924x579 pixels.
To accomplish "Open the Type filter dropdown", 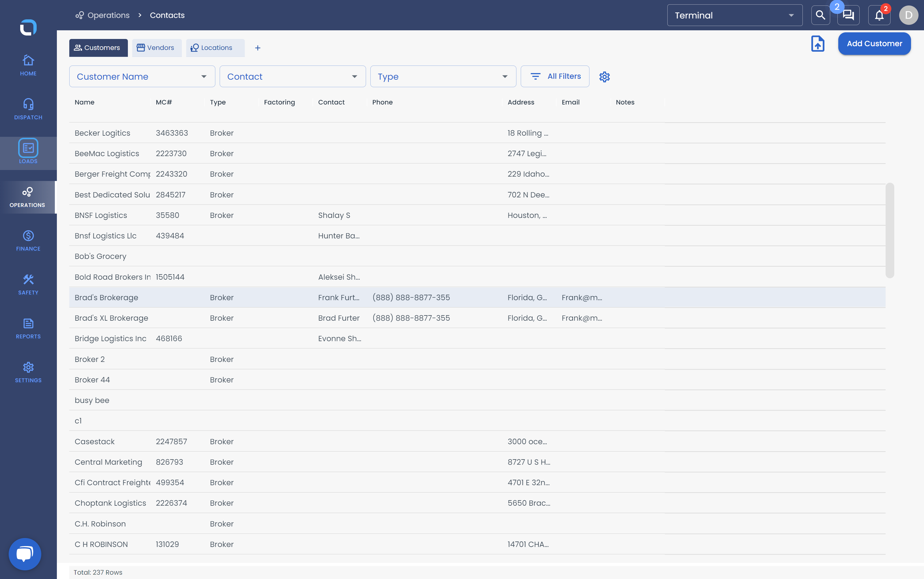I will pos(443,76).
